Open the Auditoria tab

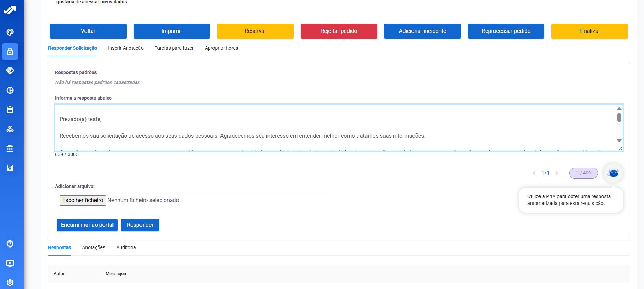126,247
